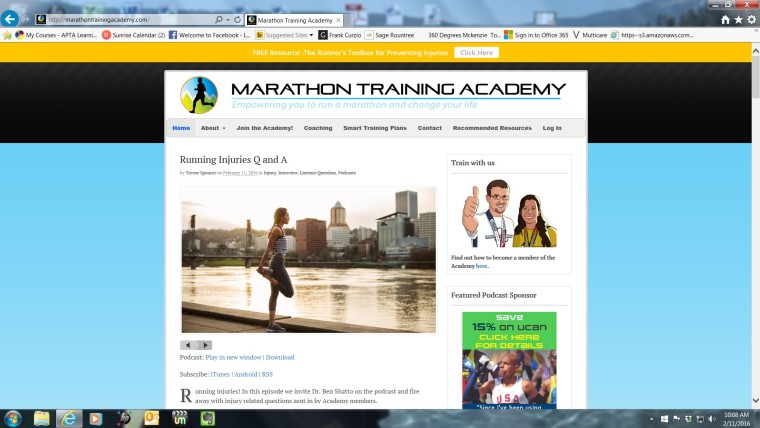Launch Internet Explorer from the taskbar
This screenshot has height=428, width=760.
click(x=69, y=419)
